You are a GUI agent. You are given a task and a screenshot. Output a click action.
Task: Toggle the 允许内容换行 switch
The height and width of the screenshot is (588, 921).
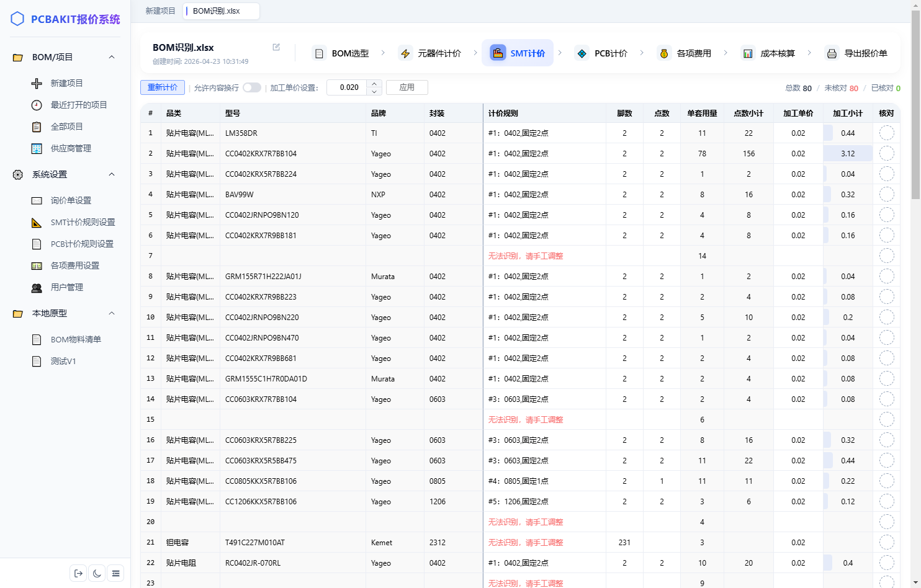click(x=252, y=87)
